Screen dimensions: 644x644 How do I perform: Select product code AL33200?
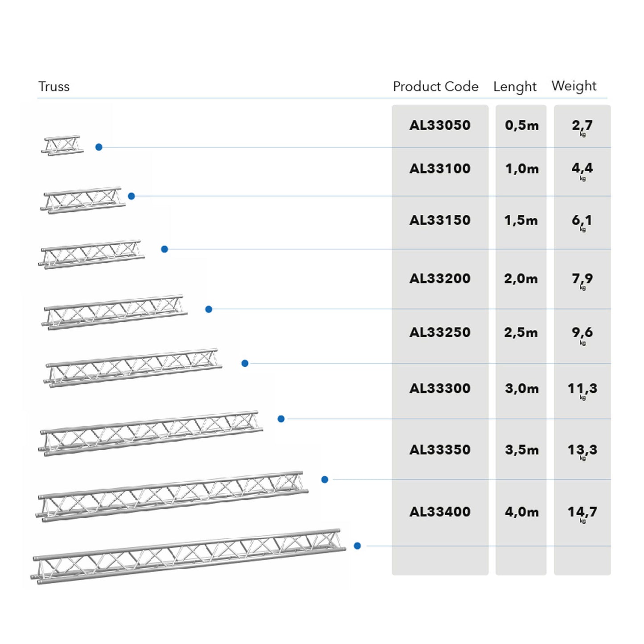coord(440,279)
